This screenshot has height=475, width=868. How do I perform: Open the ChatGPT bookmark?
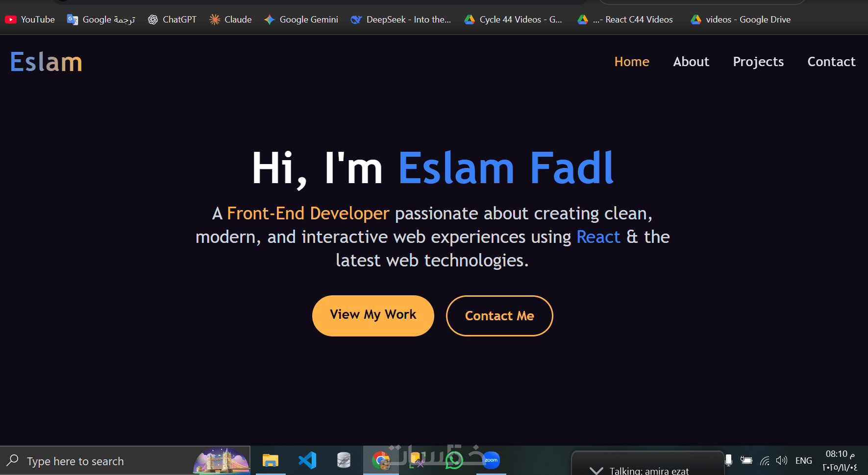coord(172,20)
